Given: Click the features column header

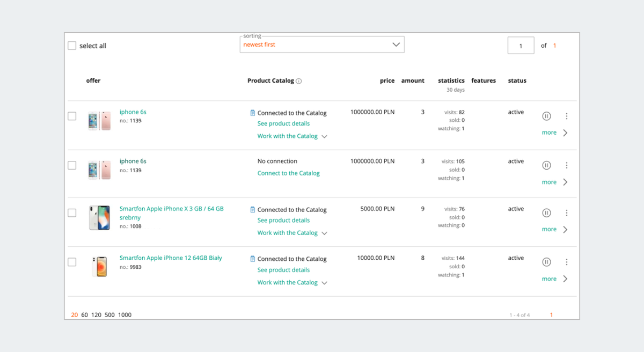Looking at the screenshot, I should [x=484, y=81].
